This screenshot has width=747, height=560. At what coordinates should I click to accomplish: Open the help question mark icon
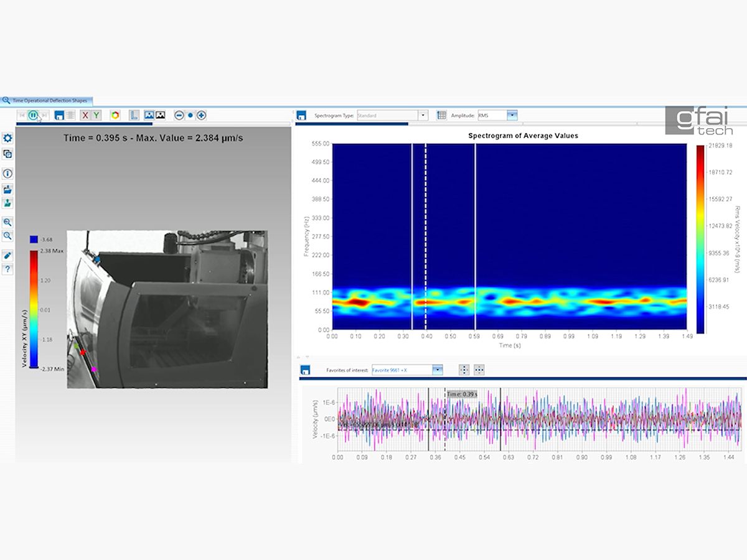7,269
